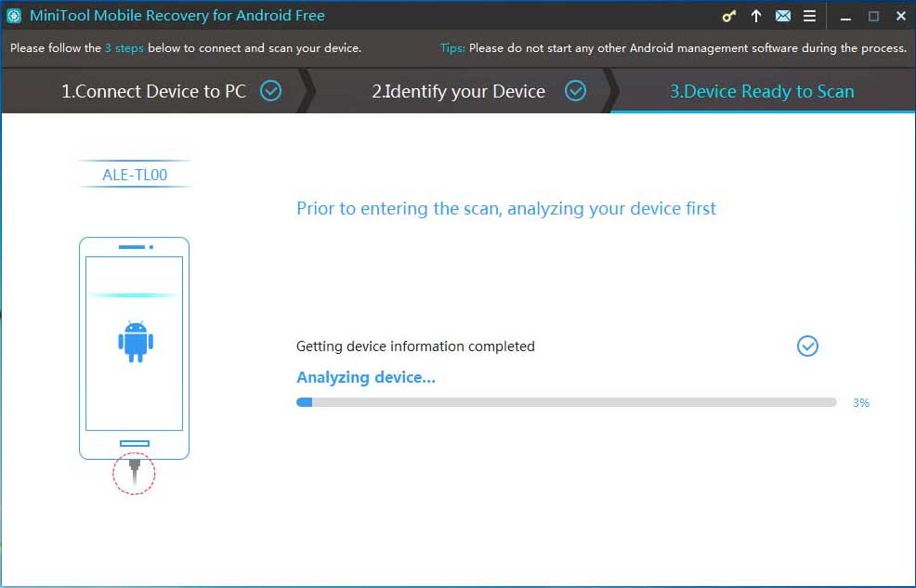Select the Device Ready to Scan step
This screenshot has height=588, width=916.
762,91
